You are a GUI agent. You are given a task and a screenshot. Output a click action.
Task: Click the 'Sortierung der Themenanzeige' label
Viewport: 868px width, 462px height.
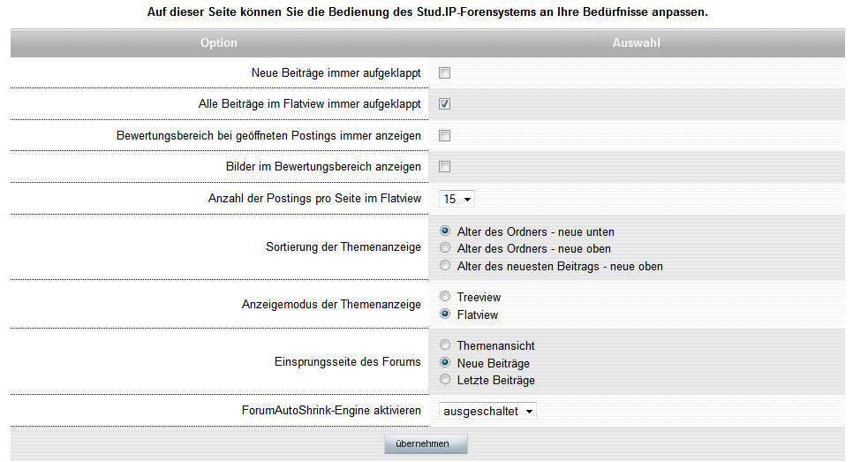(x=343, y=247)
